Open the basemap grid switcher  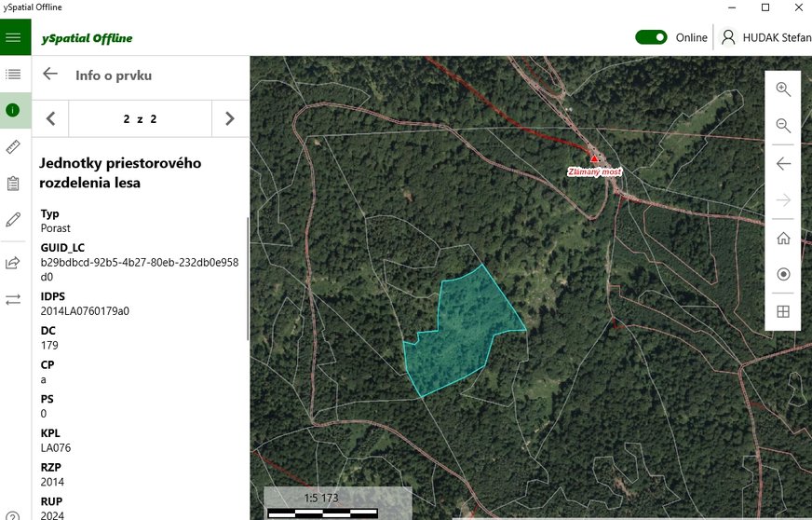coord(783,311)
